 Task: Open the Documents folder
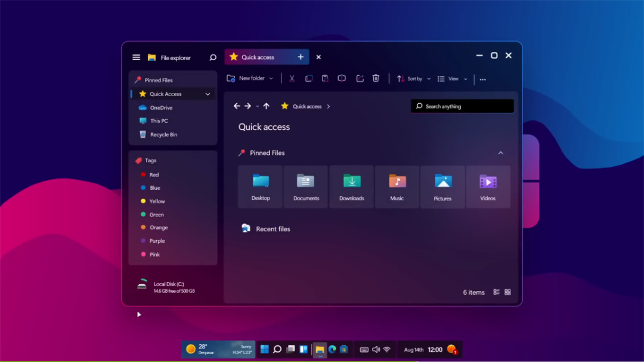tap(306, 187)
